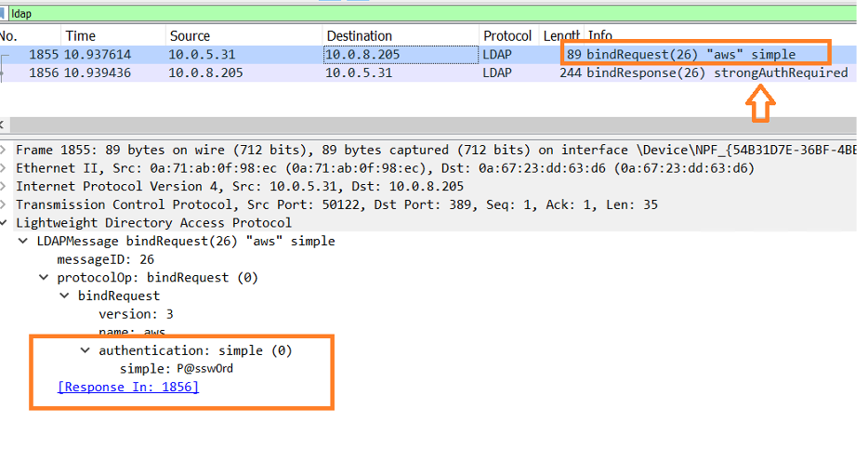Image resolution: width=868 pixels, height=461 pixels.
Task: Select the simple: P@ssw0rd field
Action: 176,369
